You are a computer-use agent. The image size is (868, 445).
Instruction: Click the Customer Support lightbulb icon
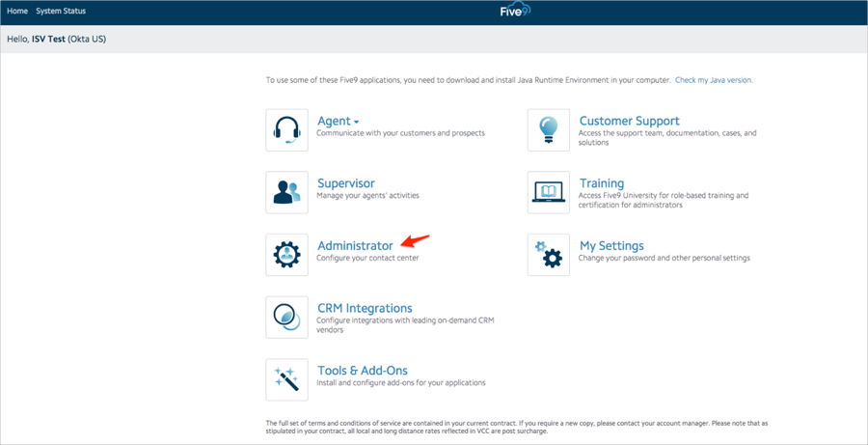548,130
